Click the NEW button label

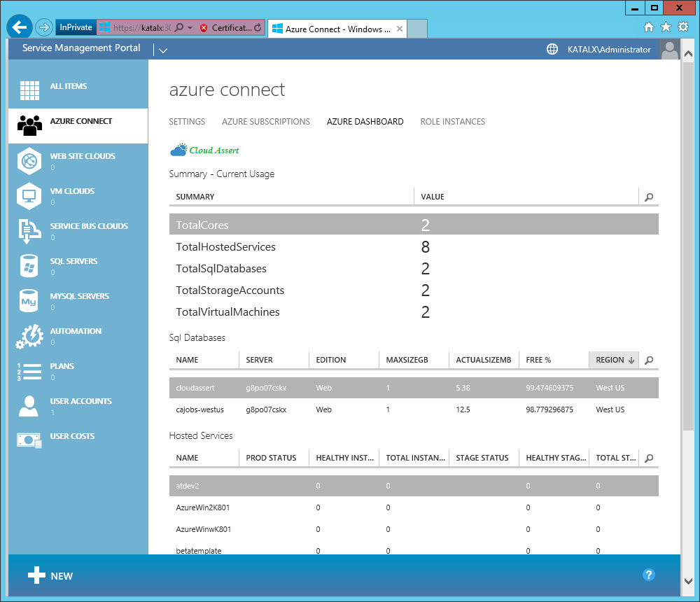click(62, 576)
